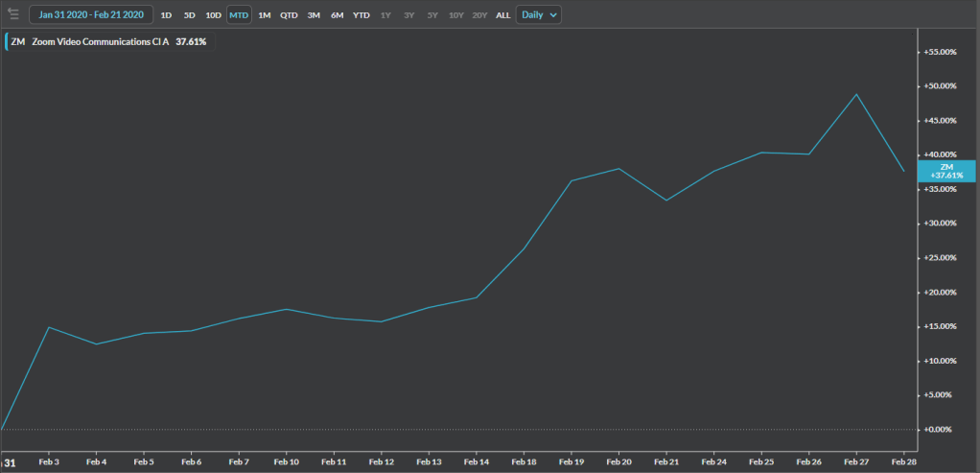Choose the 1M time period
This screenshot has height=473, width=980.
[x=265, y=15]
